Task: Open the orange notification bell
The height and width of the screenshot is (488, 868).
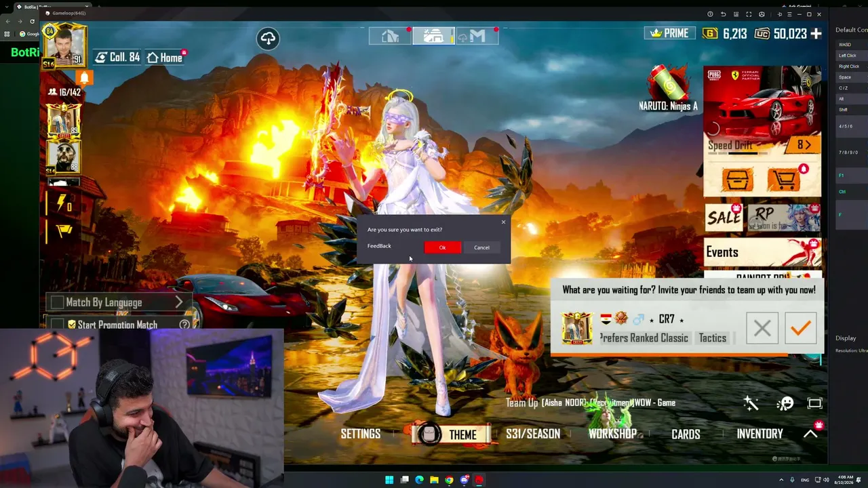Action: point(84,78)
